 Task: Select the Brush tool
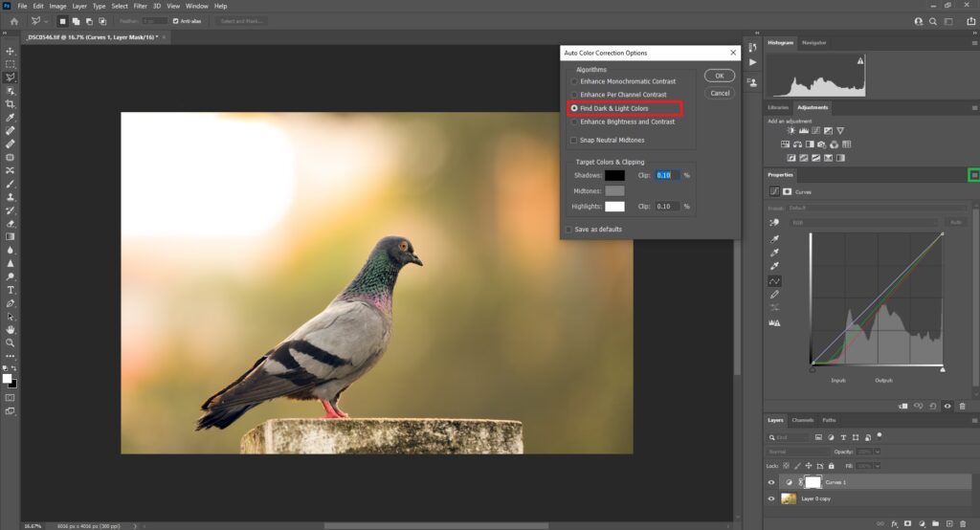coord(11,183)
